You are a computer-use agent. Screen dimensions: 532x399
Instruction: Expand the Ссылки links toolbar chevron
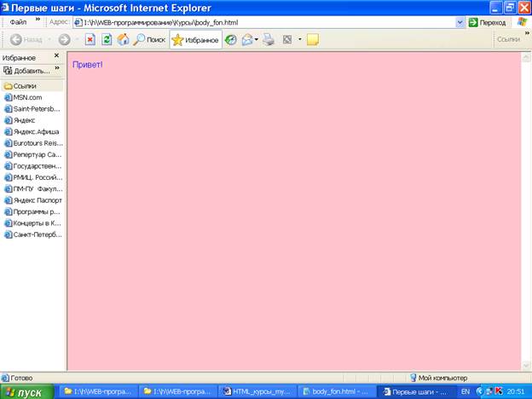tap(527, 33)
